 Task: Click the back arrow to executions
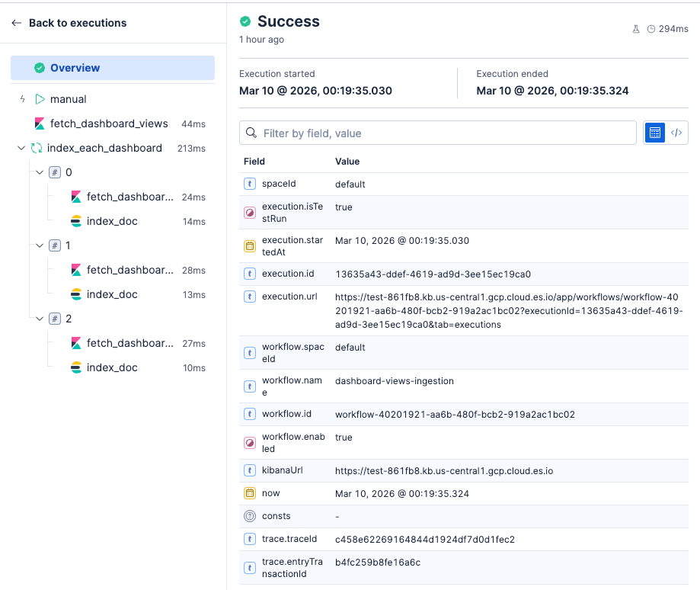click(17, 23)
